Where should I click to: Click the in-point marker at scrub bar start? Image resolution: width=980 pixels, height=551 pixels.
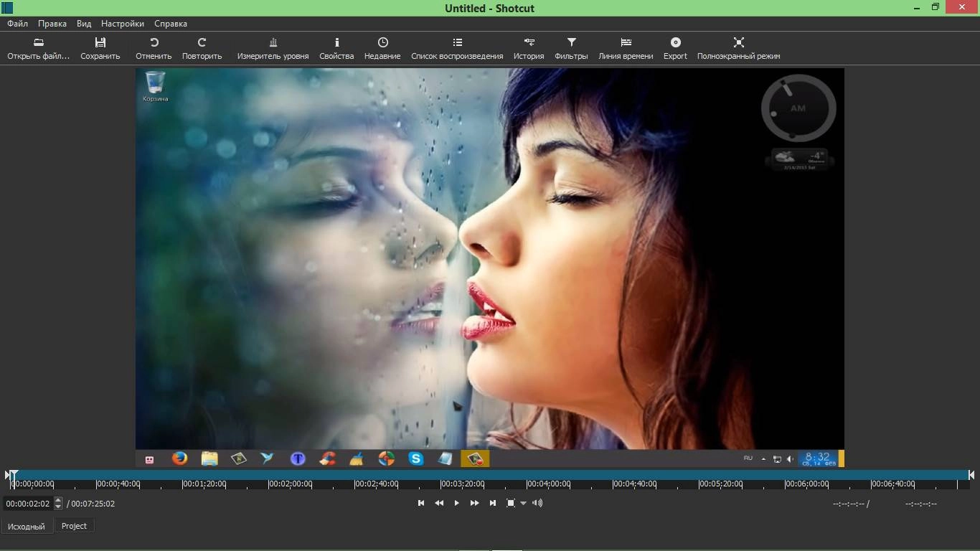coord(7,475)
